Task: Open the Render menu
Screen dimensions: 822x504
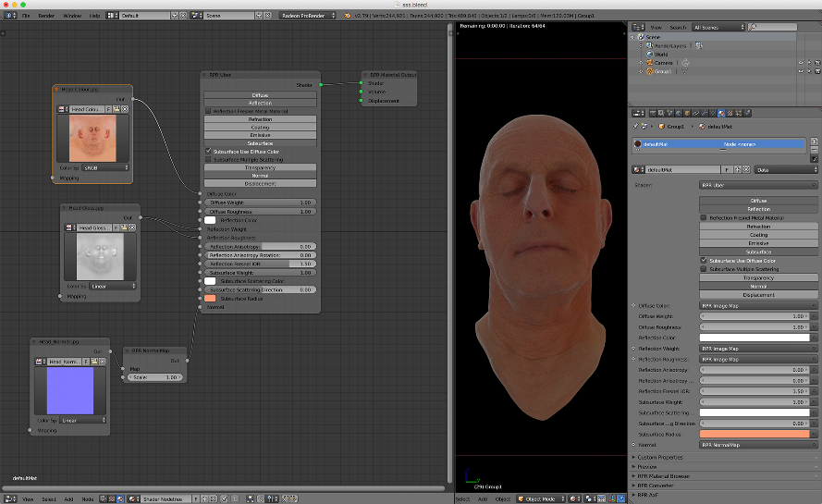Action: tap(46, 16)
